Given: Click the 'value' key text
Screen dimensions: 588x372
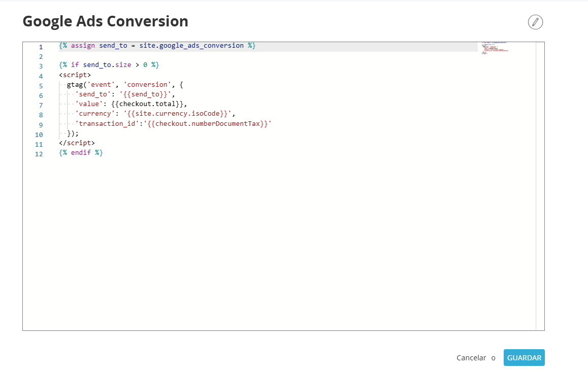Looking at the screenshot, I should point(89,104).
